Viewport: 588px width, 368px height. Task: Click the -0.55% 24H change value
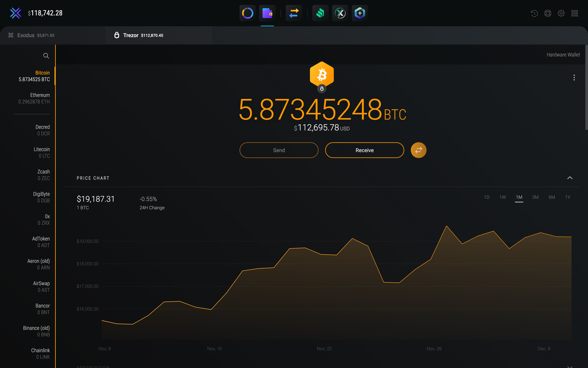tap(148, 199)
